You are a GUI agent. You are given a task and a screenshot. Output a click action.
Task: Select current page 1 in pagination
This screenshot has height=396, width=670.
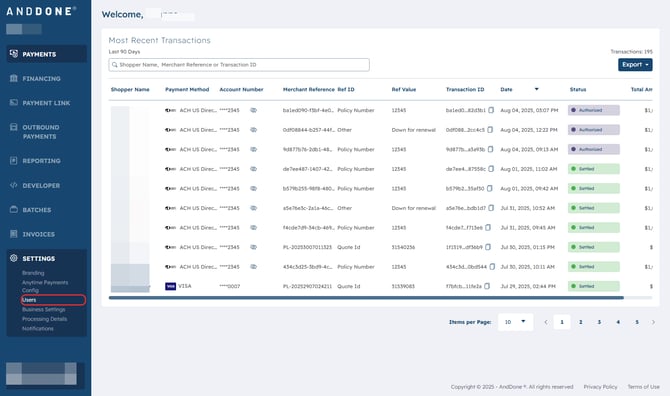coord(562,322)
